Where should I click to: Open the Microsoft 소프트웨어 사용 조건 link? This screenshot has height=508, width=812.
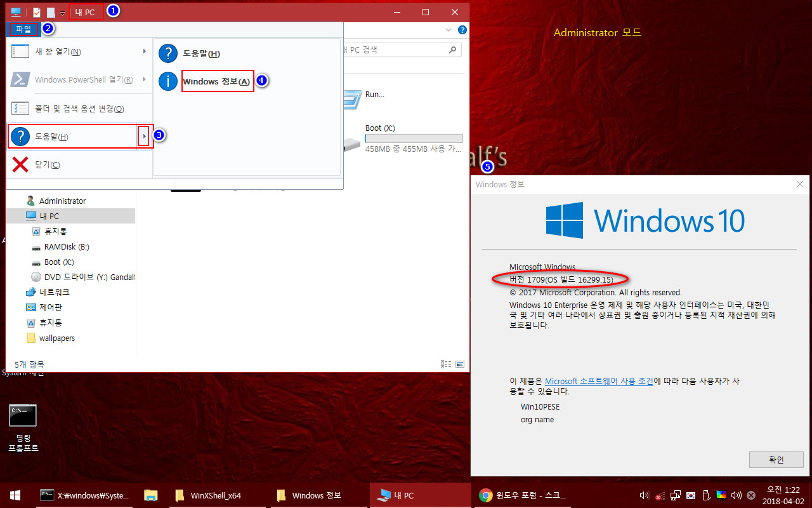click(599, 381)
